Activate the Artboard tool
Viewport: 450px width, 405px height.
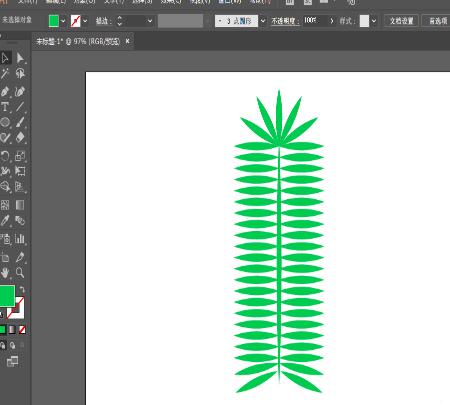[5, 257]
